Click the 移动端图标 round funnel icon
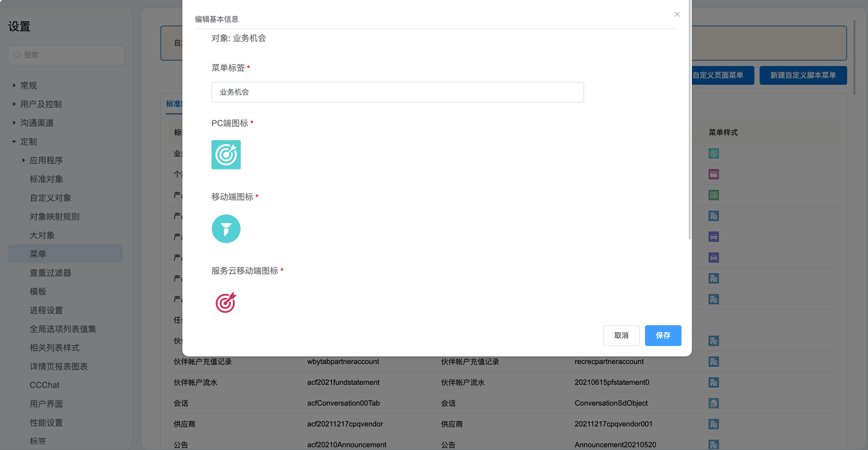Image resolution: width=868 pixels, height=450 pixels. click(226, 229)
